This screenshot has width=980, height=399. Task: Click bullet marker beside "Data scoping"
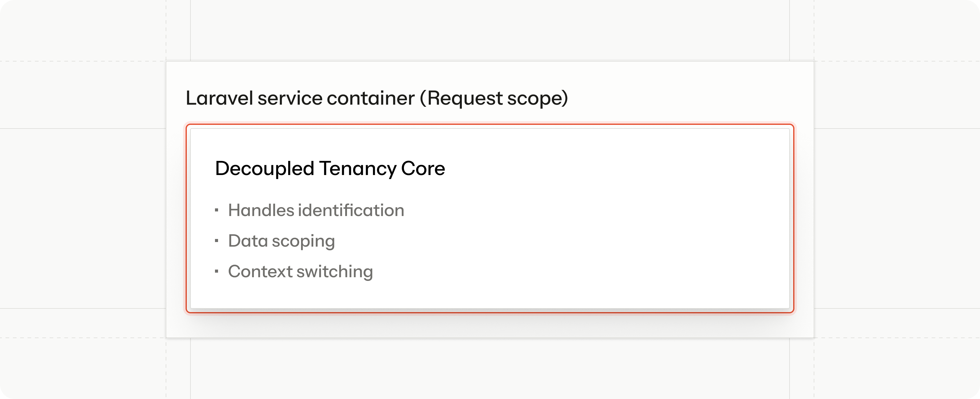pos(217,241)
